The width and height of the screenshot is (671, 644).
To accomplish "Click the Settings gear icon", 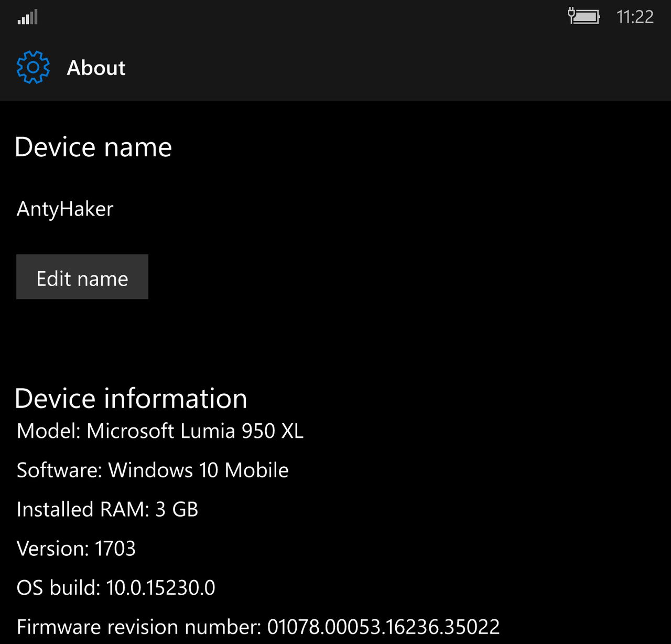I will [33, 67].
